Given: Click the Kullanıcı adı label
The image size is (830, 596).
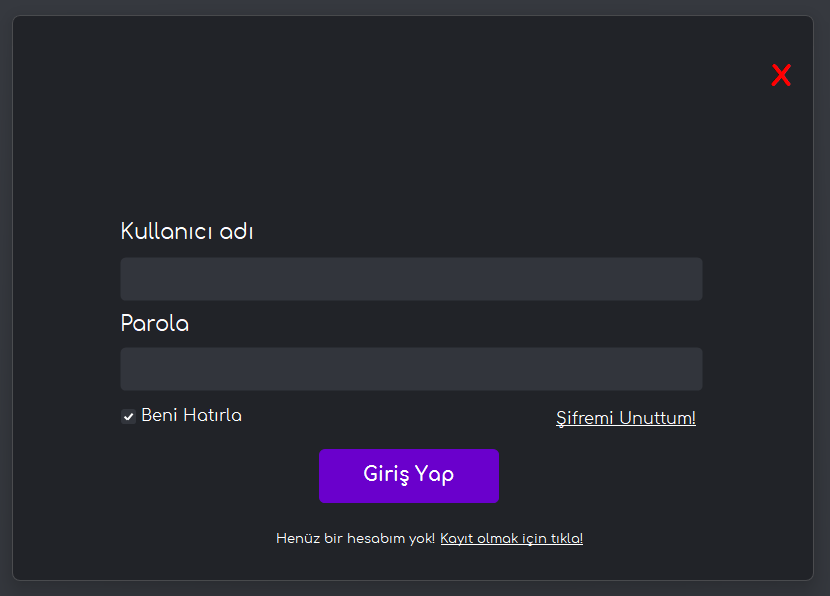Looking at the screenshot, I should (187, 231).
